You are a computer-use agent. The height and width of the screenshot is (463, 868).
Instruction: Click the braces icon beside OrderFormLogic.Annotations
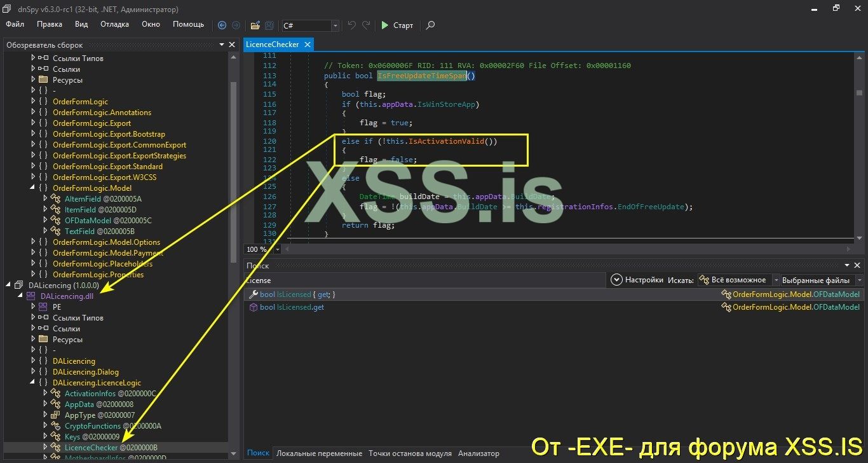43,113
